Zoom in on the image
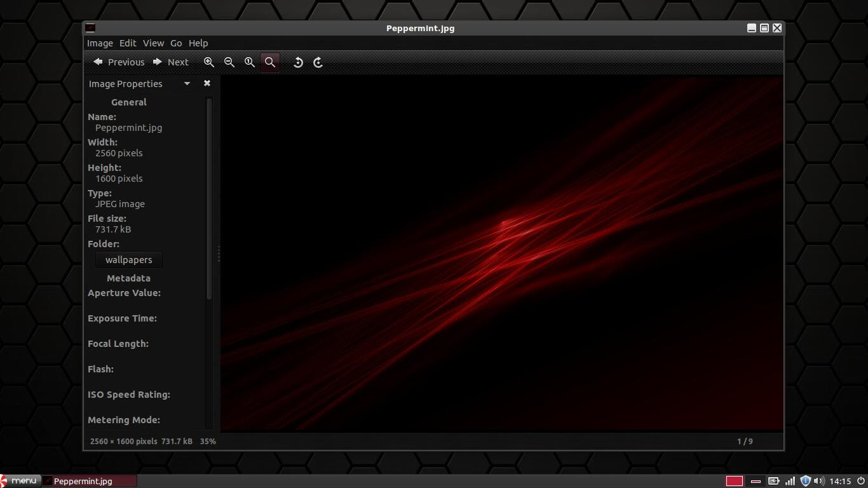 pyautogui.click(x=209, y=62)
